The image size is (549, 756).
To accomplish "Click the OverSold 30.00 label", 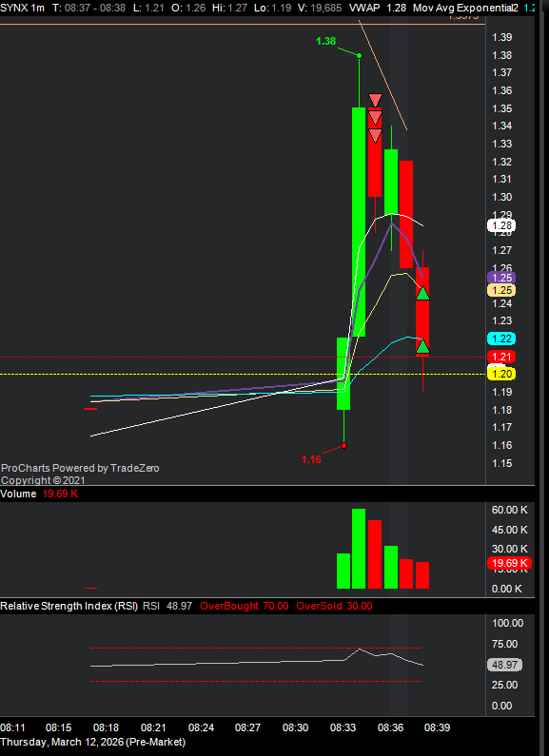I will click(334, 606).
